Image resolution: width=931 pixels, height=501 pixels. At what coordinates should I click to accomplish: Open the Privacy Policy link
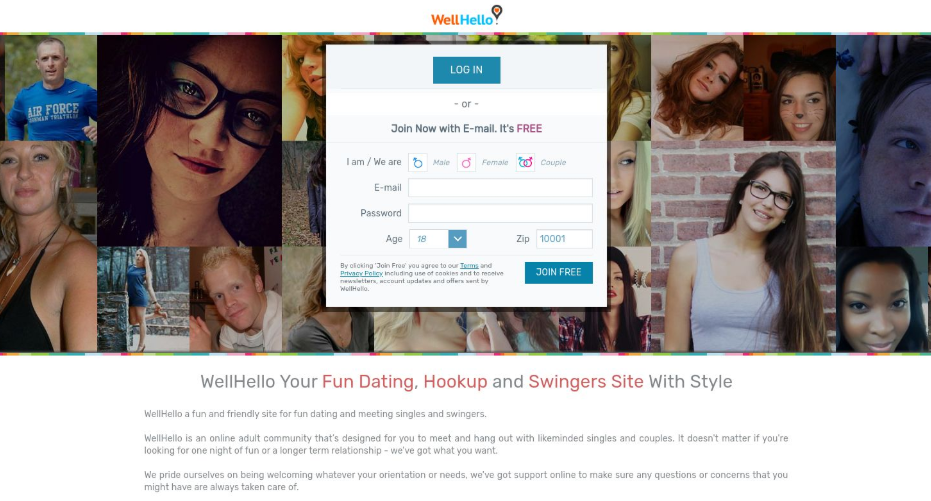tap(361, 274)
